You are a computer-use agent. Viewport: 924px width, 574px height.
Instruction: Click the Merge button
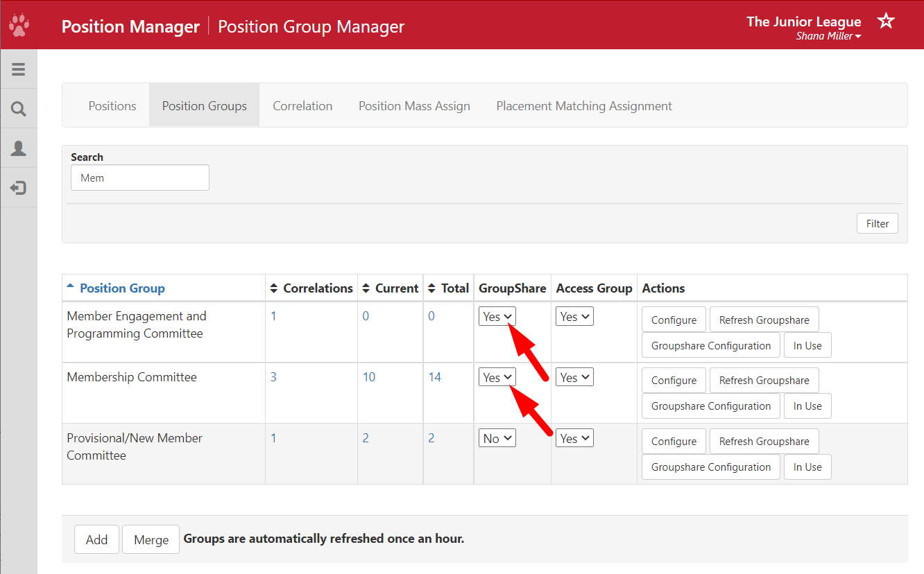click(x=151, y=539)
